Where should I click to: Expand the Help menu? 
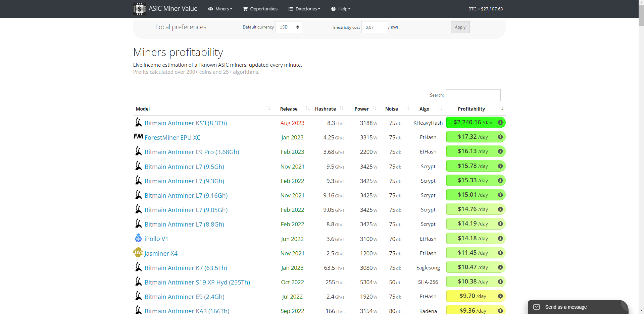(341, 9)
